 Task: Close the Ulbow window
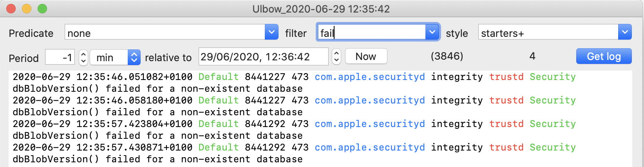pyautogui.click(x=11, y=9)
